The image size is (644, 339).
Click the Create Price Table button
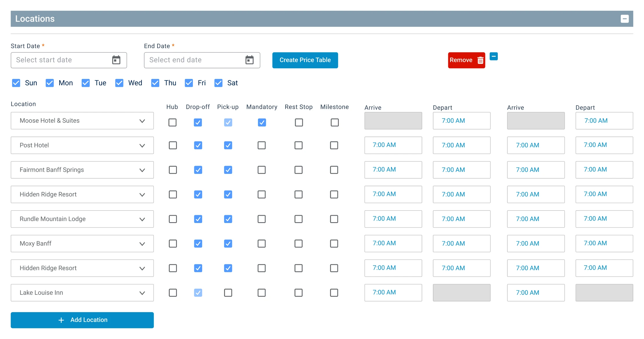[305, 60]
